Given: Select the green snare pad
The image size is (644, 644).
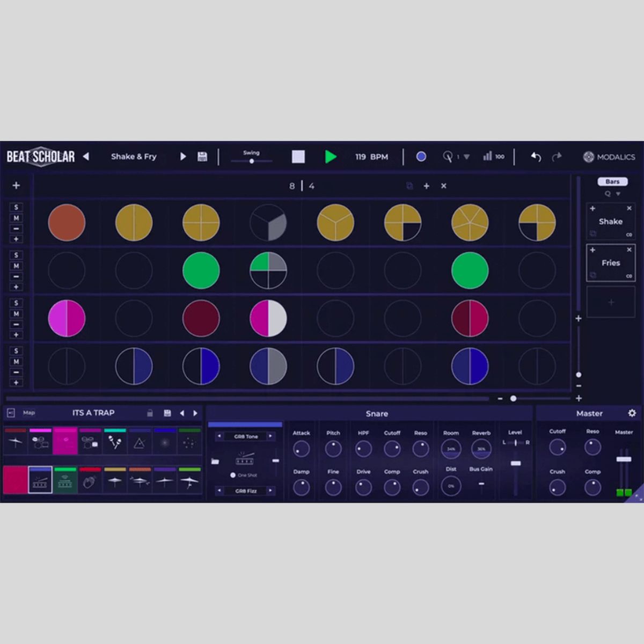Looking at the screenshot, I should click(x=65, y=480).
